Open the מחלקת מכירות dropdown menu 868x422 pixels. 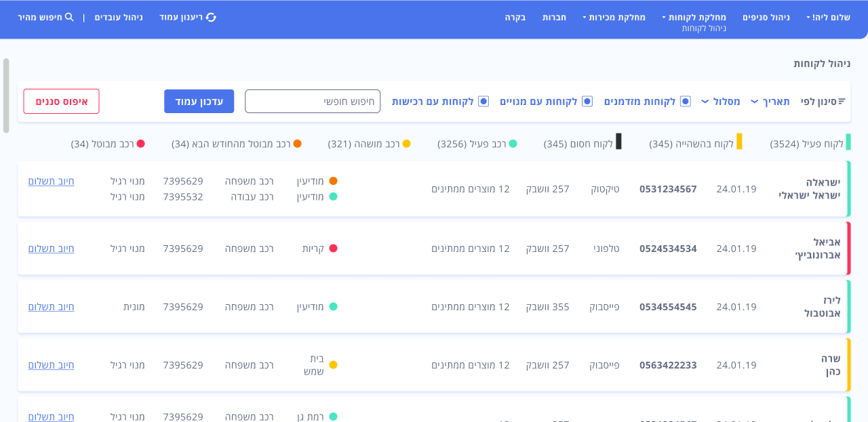[x=614, y=17]
